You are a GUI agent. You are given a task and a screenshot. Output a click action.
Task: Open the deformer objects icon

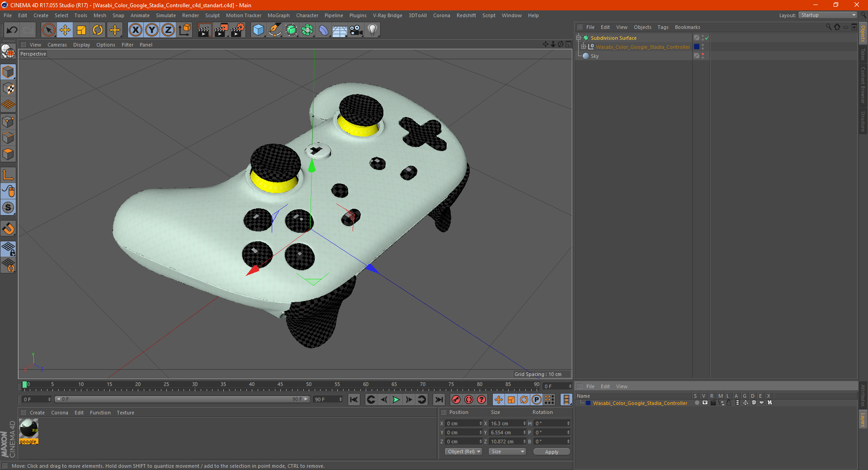coord(324,30)
